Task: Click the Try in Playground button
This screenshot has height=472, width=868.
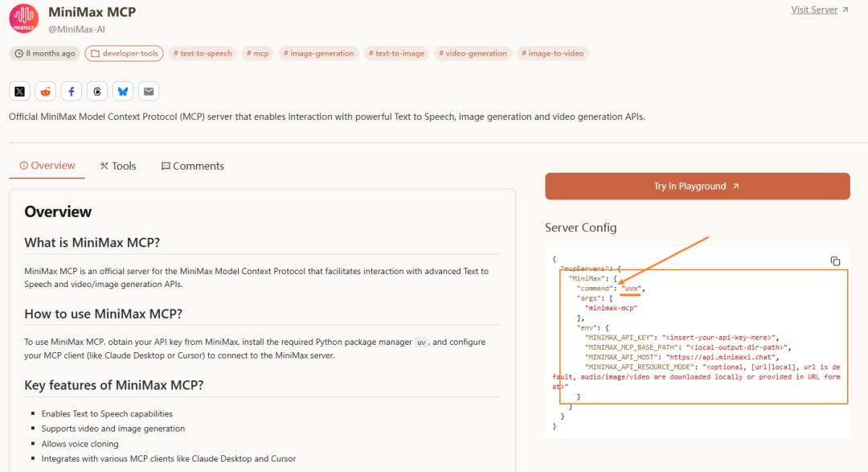Action: point(697,187)
